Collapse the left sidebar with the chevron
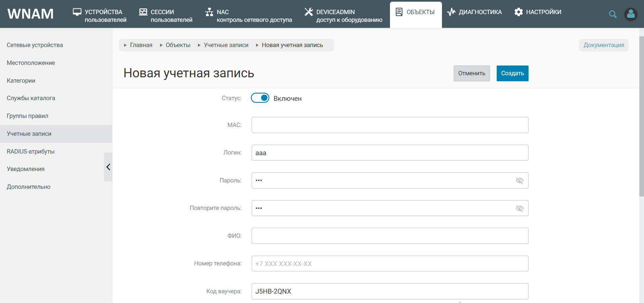 click(x=108, y=167)
